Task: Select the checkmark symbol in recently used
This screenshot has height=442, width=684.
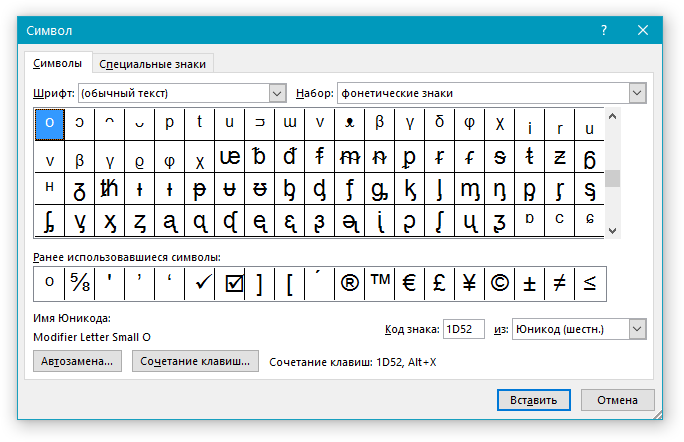Action: pos(200,284)
